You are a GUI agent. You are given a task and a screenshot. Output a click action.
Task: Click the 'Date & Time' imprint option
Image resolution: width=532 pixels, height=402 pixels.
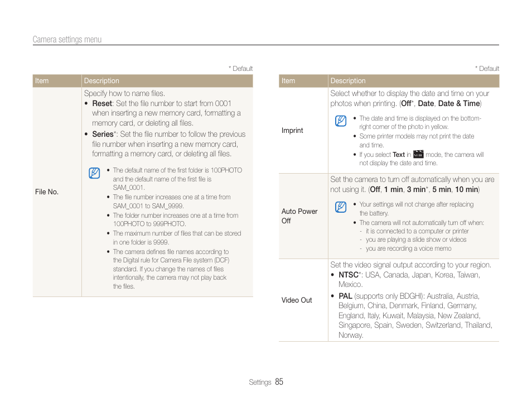click(459, 103)
